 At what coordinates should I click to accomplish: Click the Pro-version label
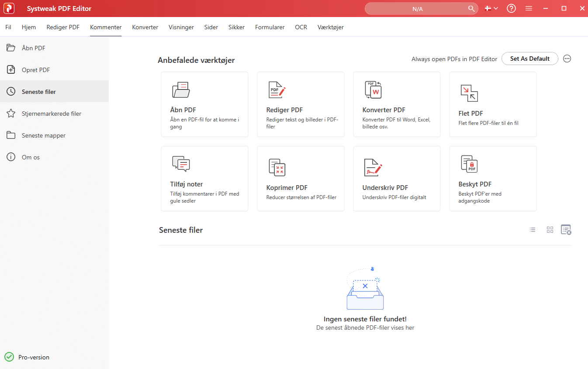34,357
